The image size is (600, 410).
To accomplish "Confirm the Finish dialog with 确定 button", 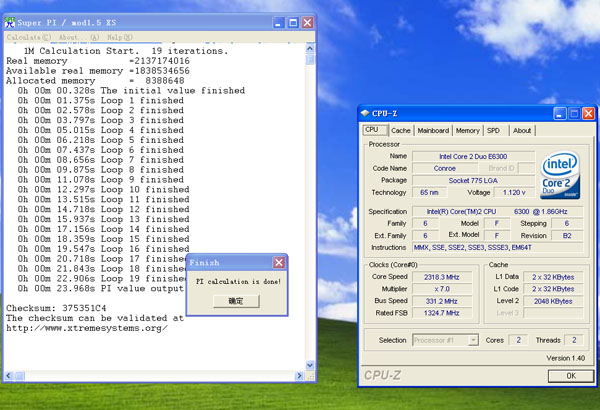I will pyautogui.click(x=236, y=301).
